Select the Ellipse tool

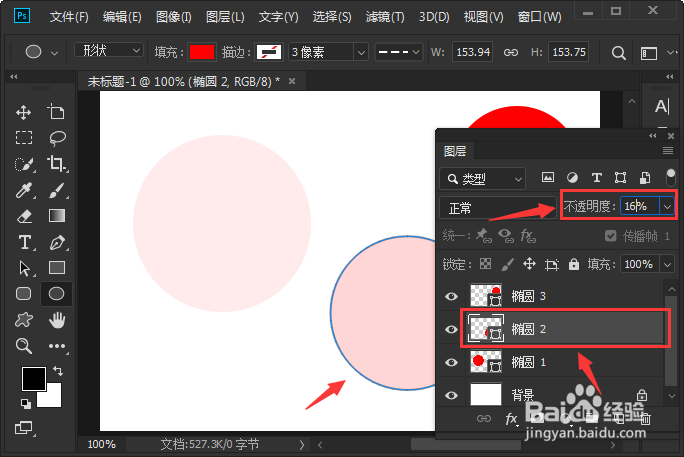[56, 294]
